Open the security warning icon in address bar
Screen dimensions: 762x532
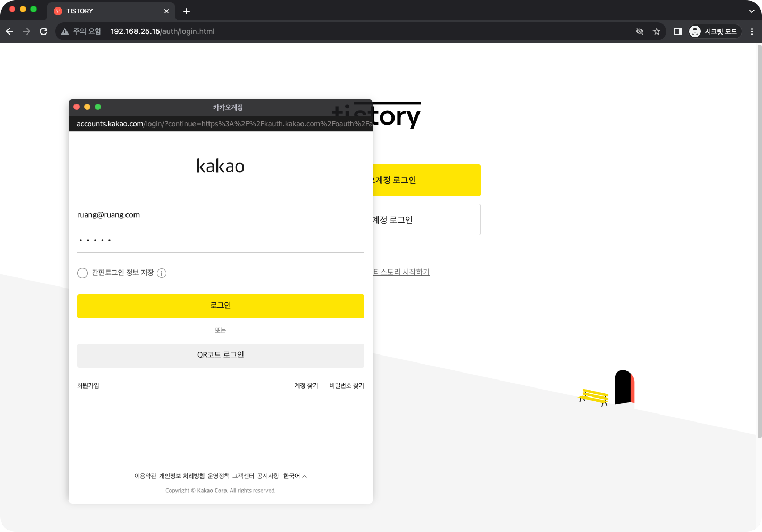point(65,31)
